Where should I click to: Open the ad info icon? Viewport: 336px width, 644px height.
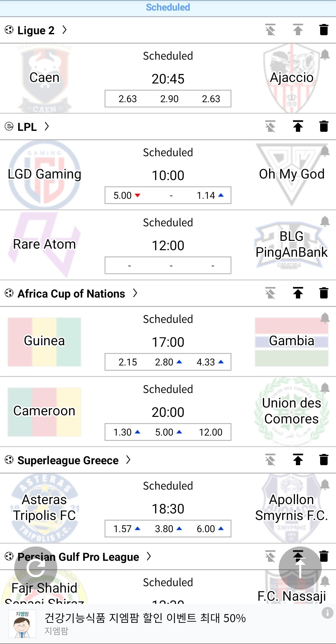pyautogui.click(x=327, y=613)
